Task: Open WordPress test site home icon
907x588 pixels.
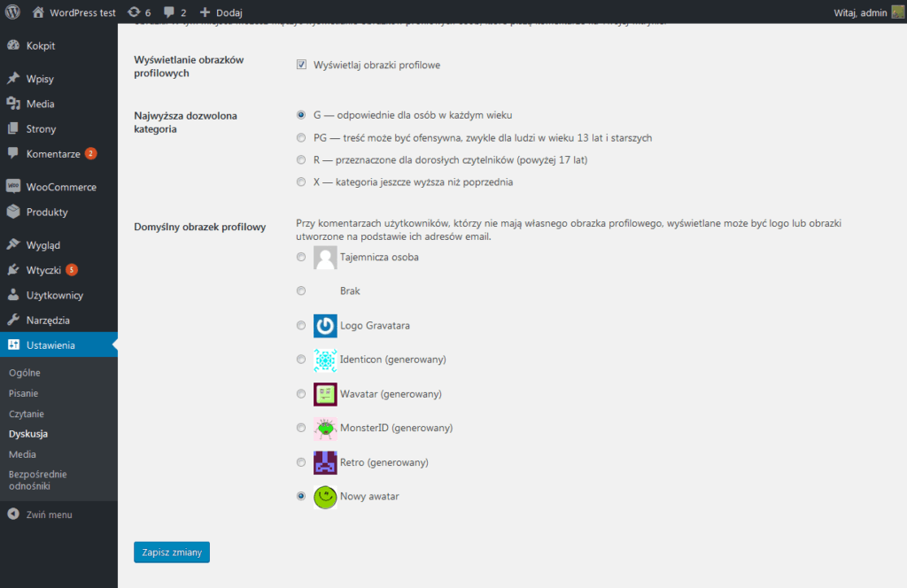Action: [x=38, y=12]
